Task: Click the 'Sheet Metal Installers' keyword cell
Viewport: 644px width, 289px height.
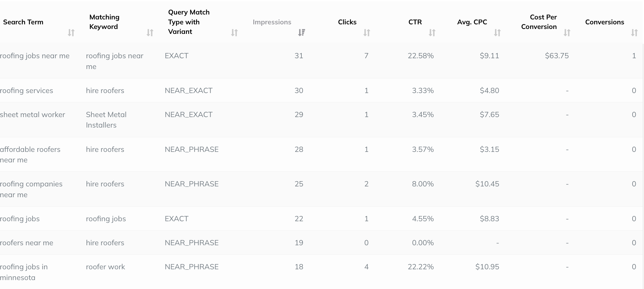Action: [106, 120]
